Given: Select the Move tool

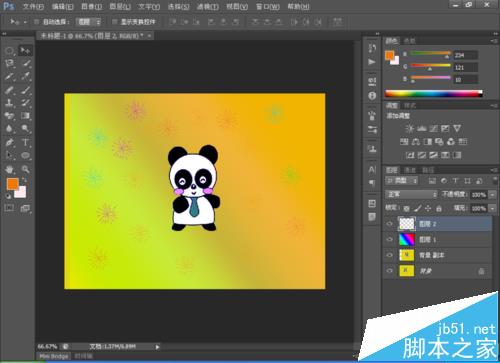Looking at the screenshot, I should point(25,50).
